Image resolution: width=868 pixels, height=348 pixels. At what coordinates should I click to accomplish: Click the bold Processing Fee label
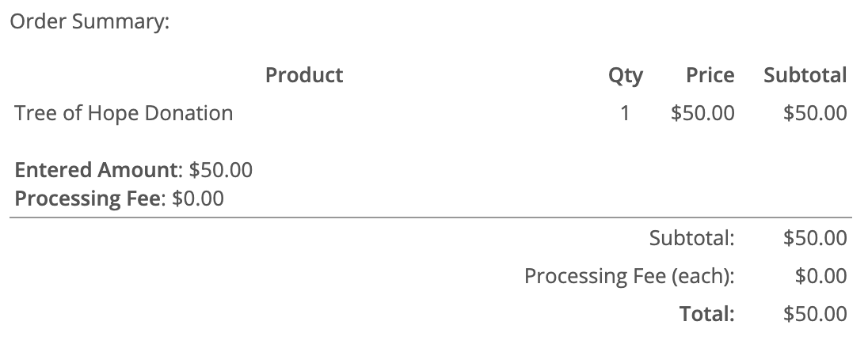(88, 198)
